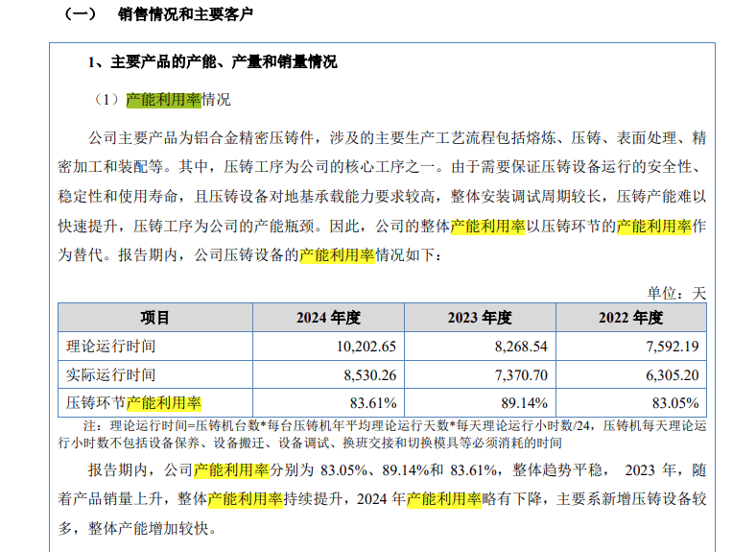This screenshot has width=756, height=552.
Task: Select the 2022 年度 column header
Action: (x=630, y=318)
